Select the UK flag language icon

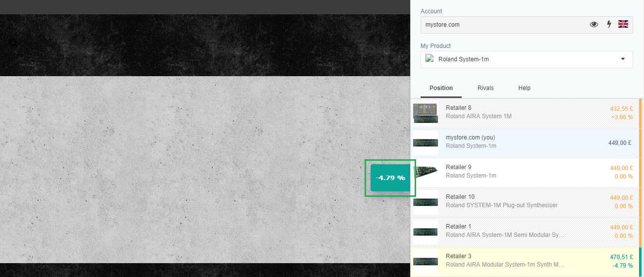click(623, 24)
